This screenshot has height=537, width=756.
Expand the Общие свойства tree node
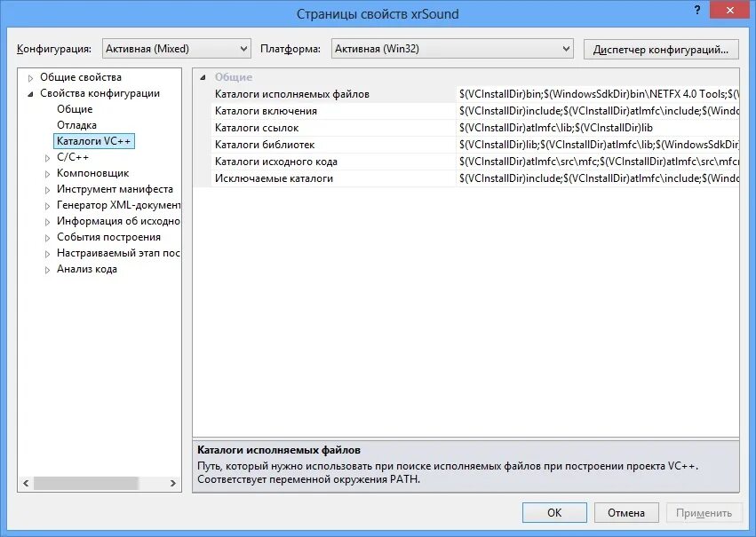coord(30,77)
